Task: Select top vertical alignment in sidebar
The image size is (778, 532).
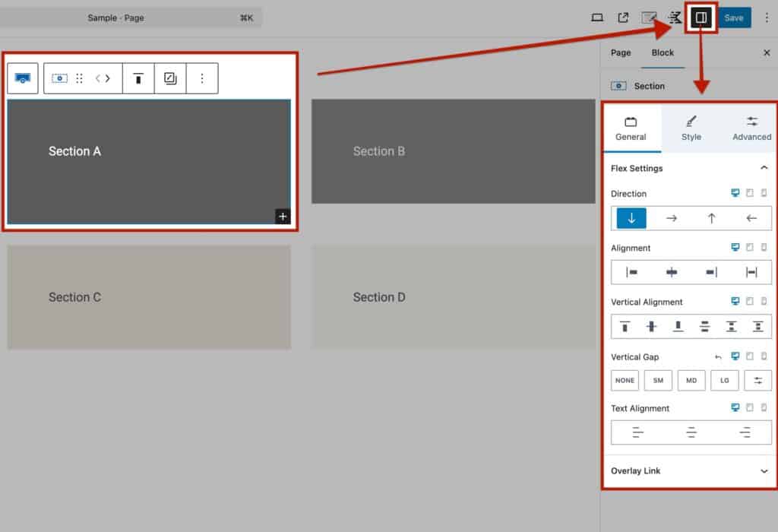Action: tap(625, 327)
